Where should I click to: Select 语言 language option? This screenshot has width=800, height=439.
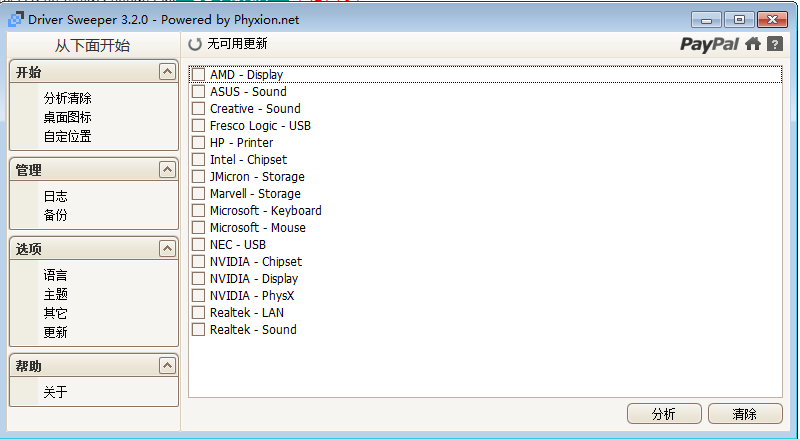[55, 275]
